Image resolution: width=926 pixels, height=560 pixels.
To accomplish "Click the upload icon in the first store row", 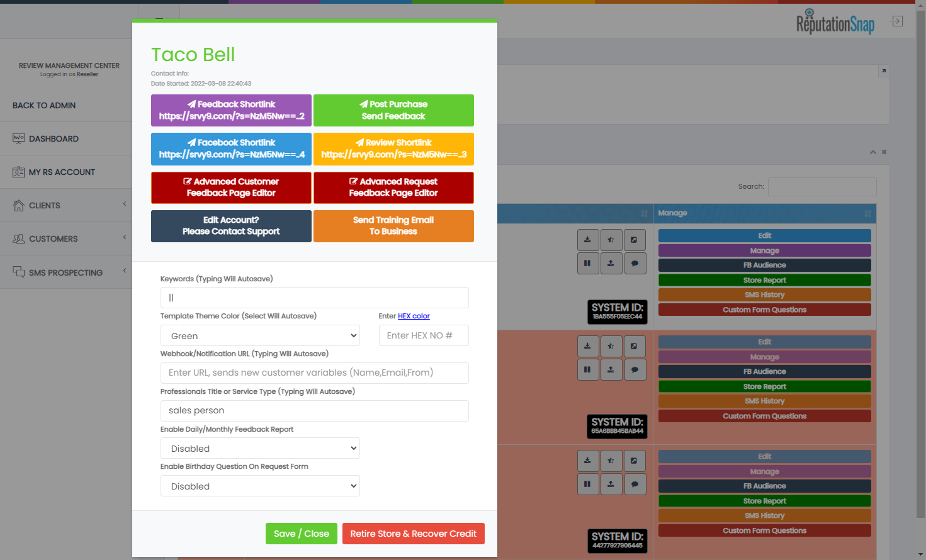I will click(611, 263).
